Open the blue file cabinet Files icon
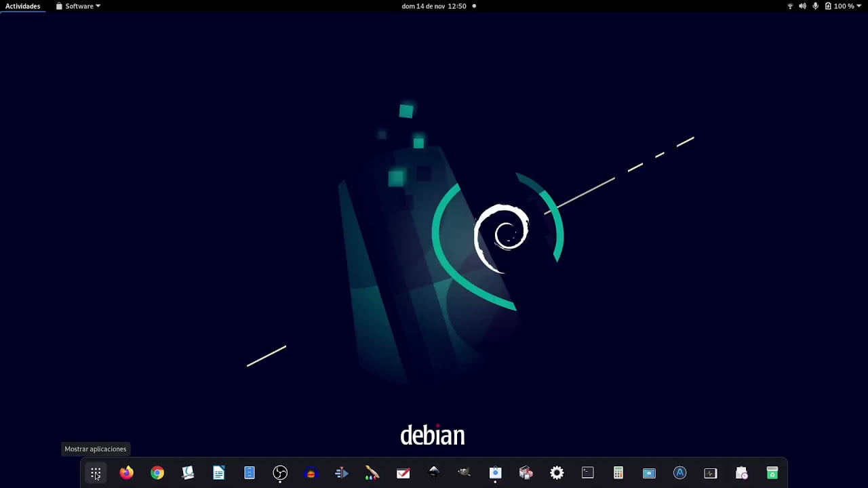The width and height of the screenshot is (868, 488). (250, 473)
